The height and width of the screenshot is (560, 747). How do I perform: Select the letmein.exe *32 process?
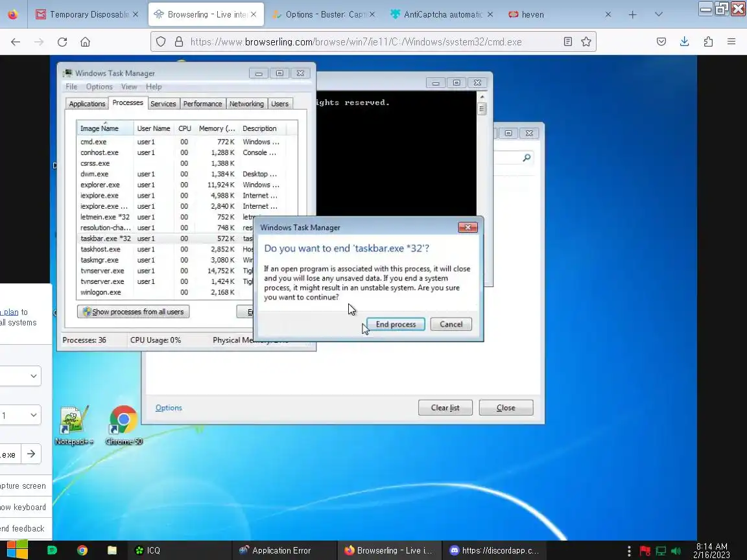click(x=165, y=217)
